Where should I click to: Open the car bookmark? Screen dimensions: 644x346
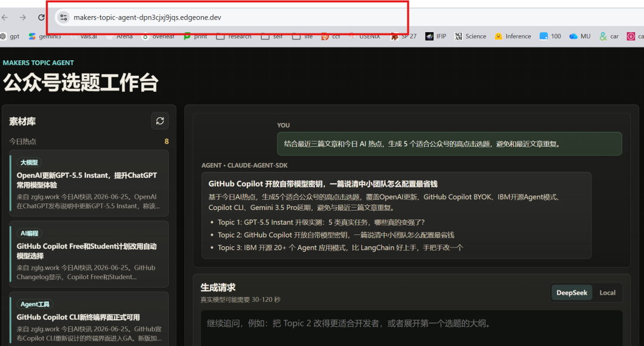(x=609, y=36)
